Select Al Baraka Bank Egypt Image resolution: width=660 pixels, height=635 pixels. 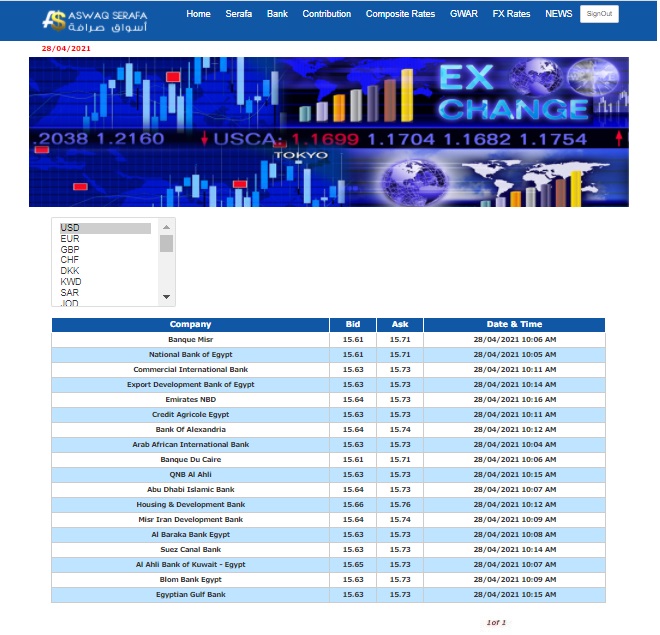pyautogui.click(x=191, y=535)
